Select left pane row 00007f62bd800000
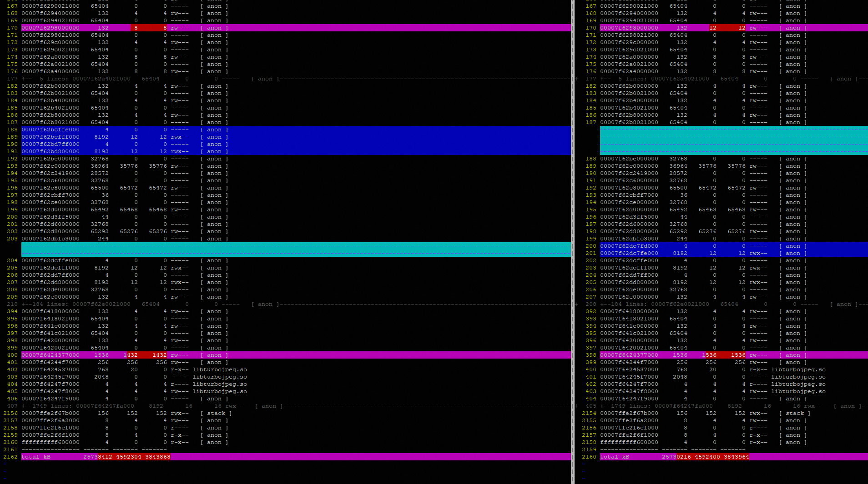868x484 pixels. 296,151
